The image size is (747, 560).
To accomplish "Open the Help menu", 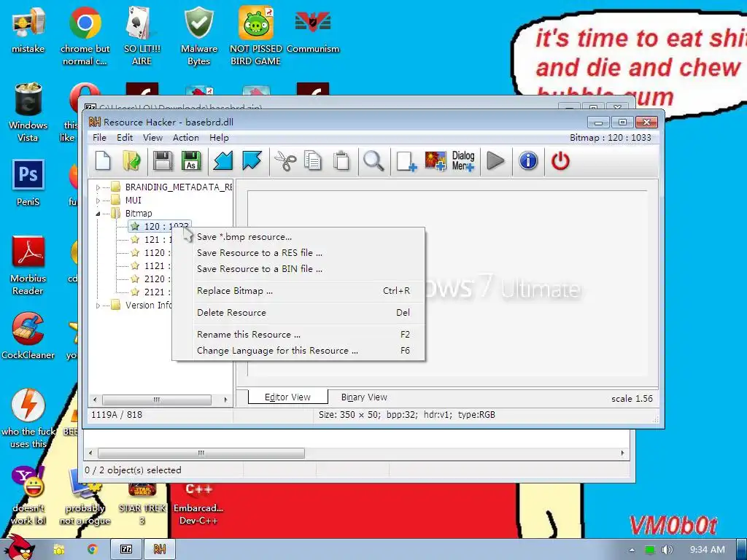I will coord(219,138).
